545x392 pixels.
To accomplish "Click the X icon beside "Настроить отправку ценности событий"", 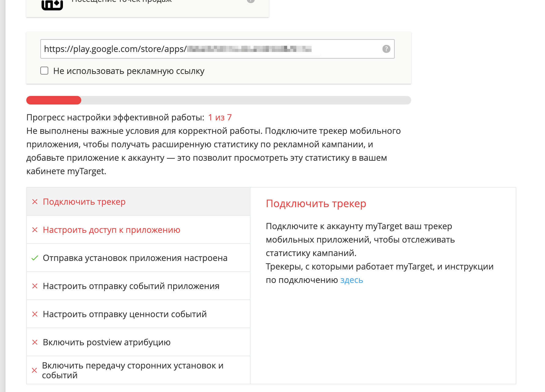I will [35, 314].
